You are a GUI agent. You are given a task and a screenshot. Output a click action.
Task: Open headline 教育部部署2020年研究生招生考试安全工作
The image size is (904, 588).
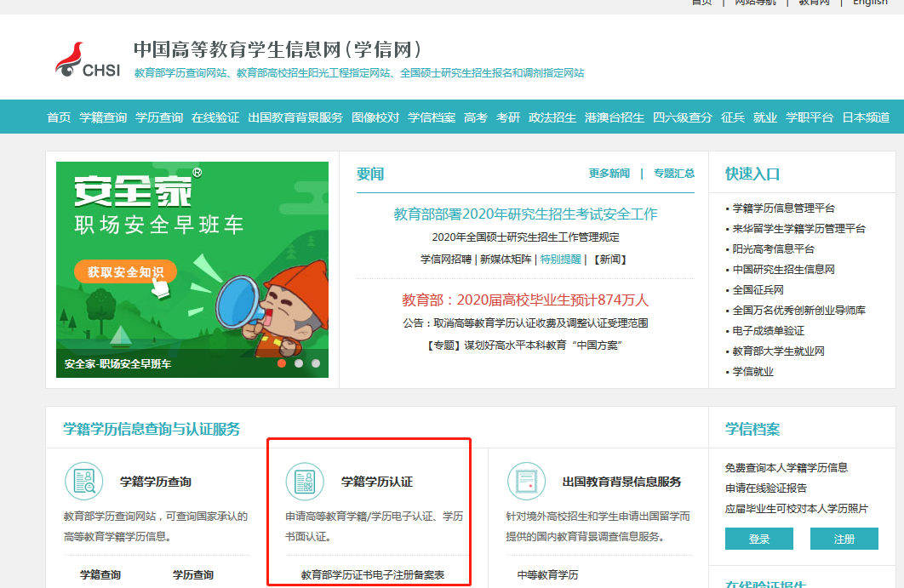[x=525, y=214]
